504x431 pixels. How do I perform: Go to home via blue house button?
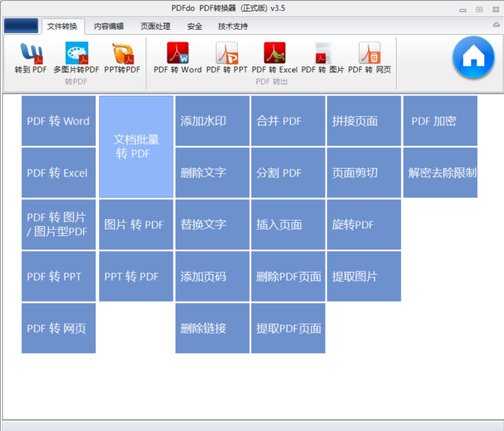473,57
